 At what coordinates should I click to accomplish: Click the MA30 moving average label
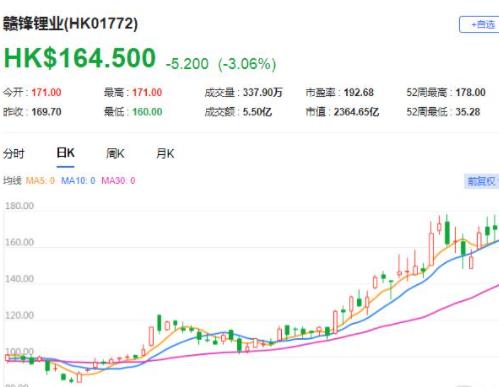pyautogui.click(x=118, y=181)
